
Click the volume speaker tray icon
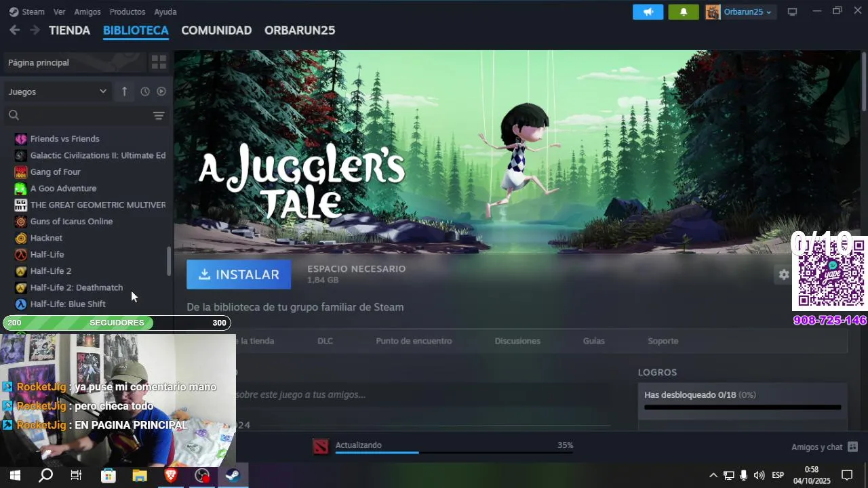759,475
